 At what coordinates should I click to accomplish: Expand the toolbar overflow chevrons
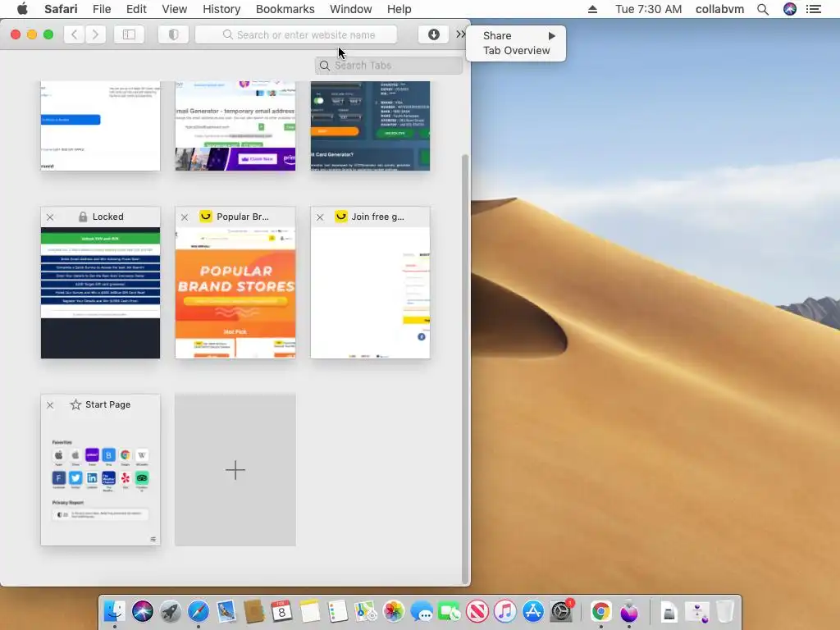tap(460, 34)
